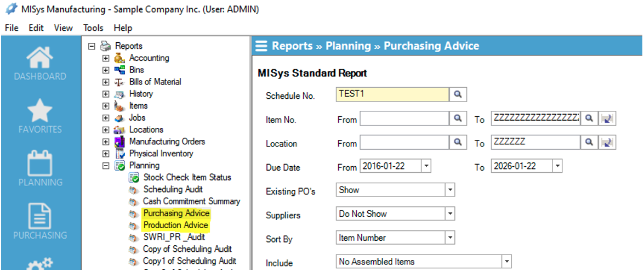Open the File menu
The image size is (644, 271).
(x=12, y=28)
